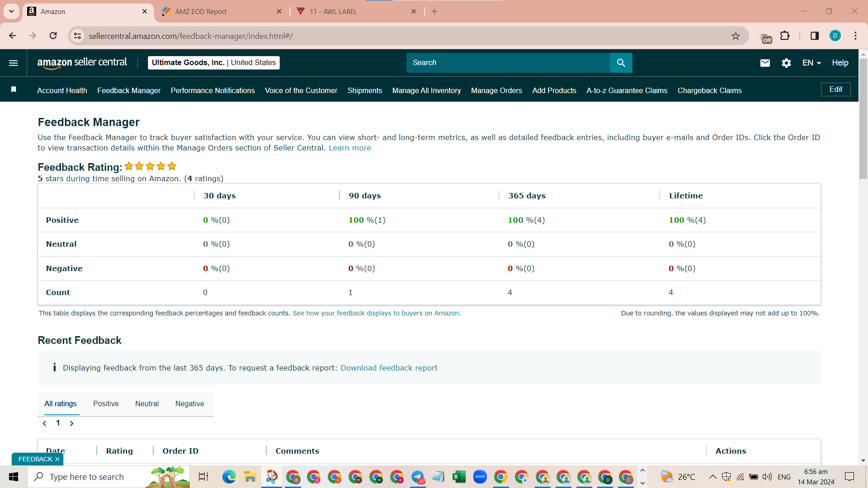Screen dimensions: 868x488
Task: Click the Help link
Action: click(840, 63)
